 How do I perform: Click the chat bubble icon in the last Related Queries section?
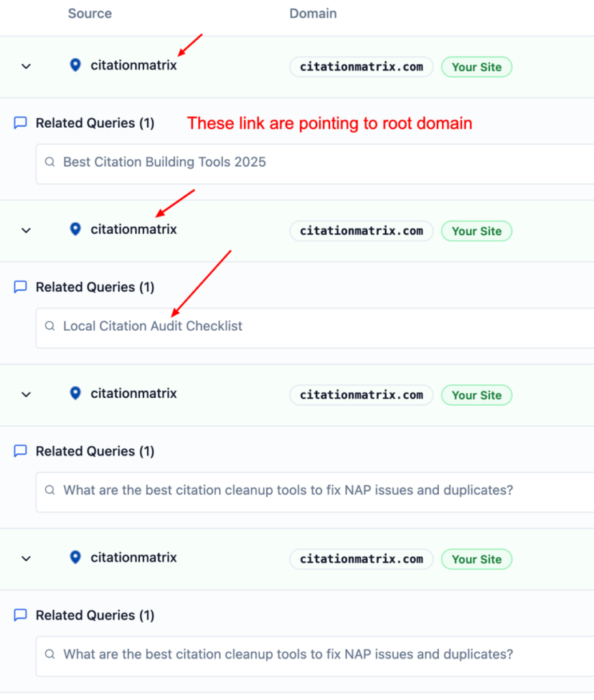[21, 615]
